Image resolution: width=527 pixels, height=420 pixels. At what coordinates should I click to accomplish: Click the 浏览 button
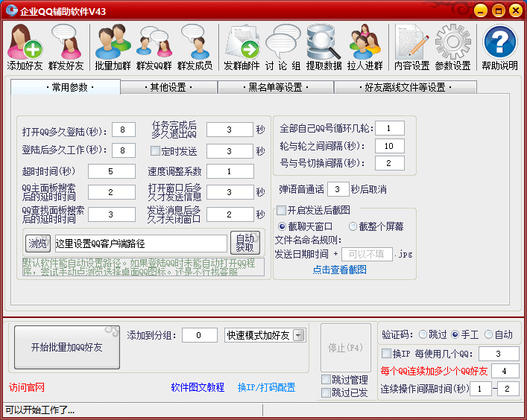pos(37,244)
